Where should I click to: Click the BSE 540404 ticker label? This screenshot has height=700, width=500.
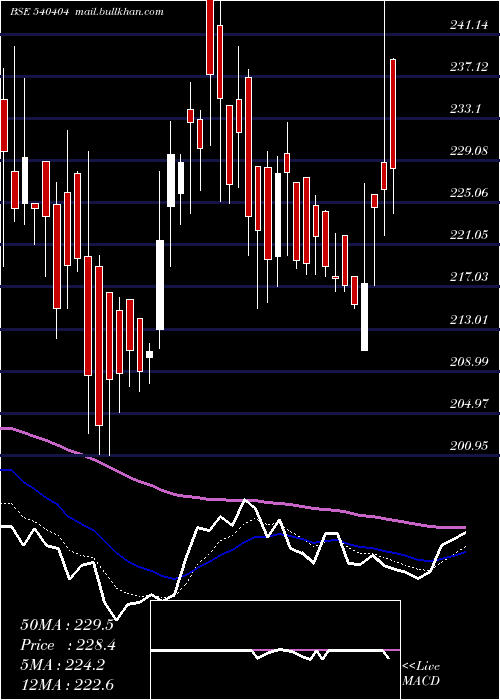(39, 12)
